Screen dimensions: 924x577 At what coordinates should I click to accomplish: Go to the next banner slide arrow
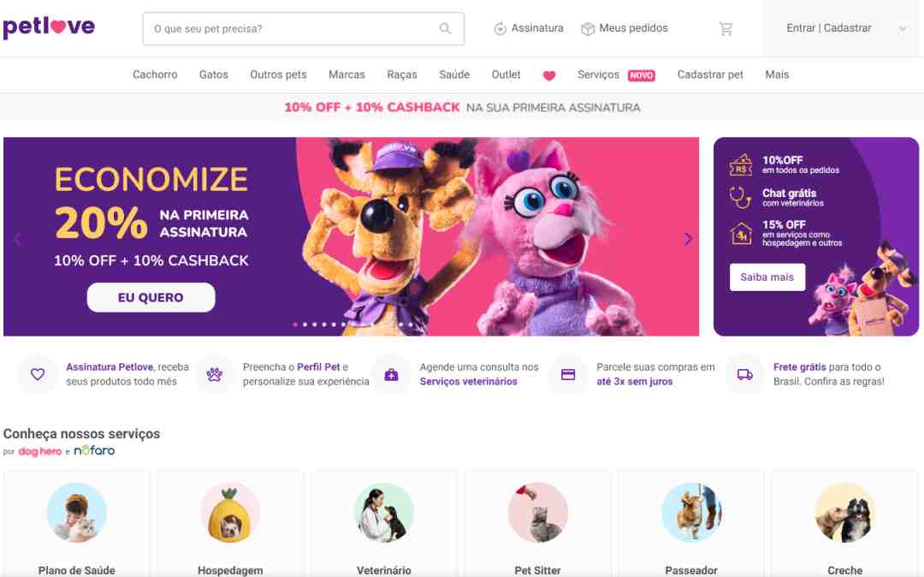(x=688, y=239)
